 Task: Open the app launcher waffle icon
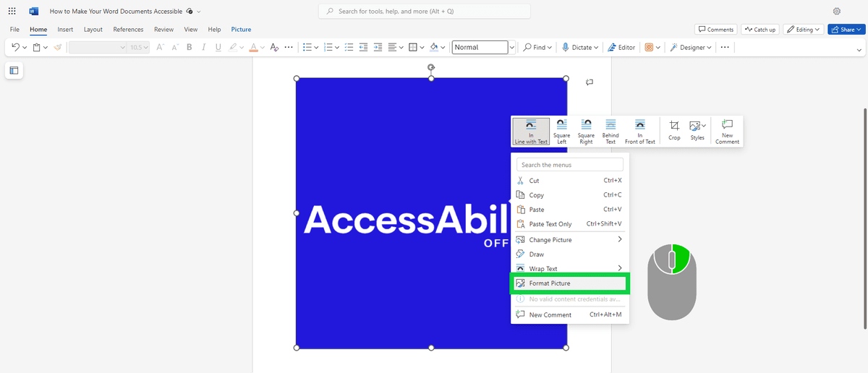(12, 12)
